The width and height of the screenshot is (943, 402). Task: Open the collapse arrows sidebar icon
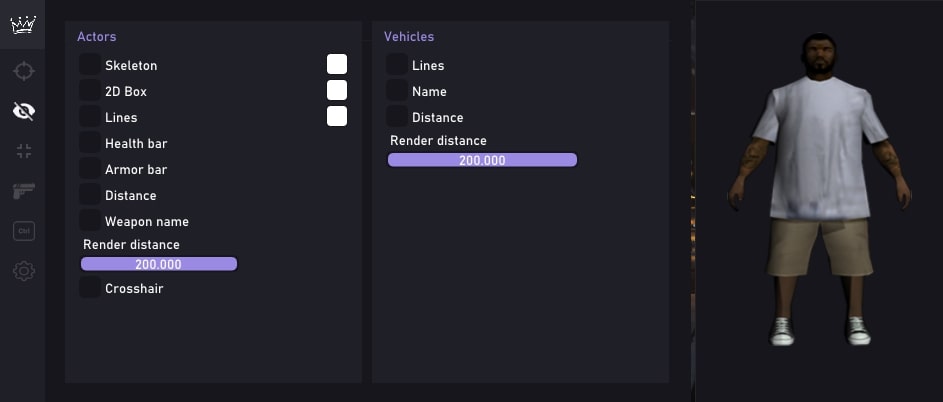tap(23, 151)
